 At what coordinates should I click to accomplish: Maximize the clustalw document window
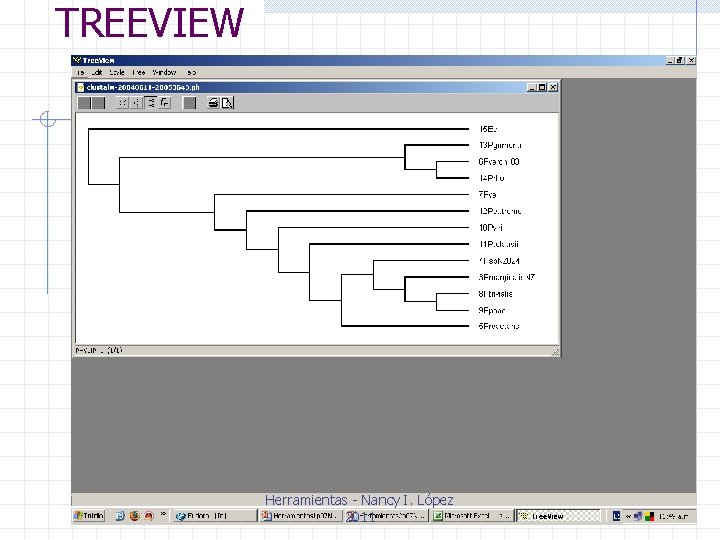(x=542, y=87)
